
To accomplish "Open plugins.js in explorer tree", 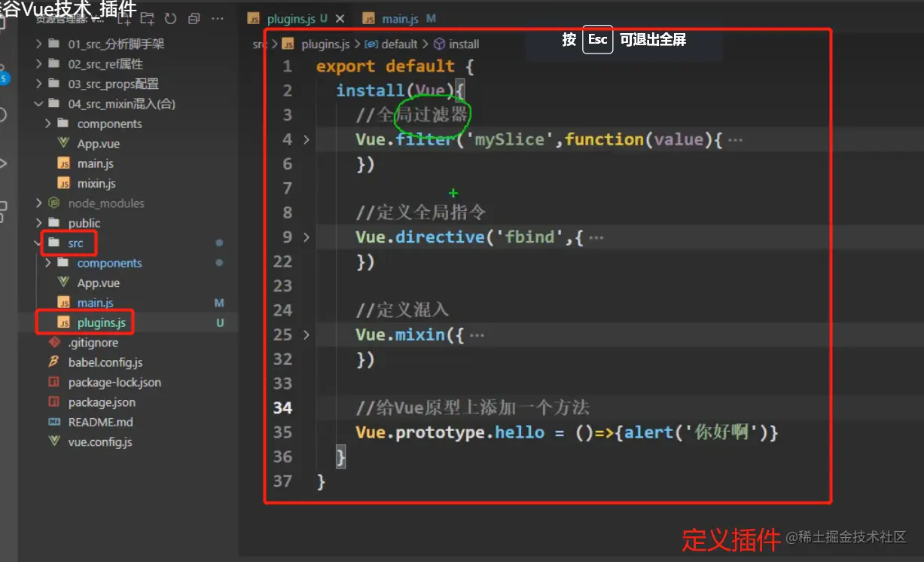I will 101,322.
